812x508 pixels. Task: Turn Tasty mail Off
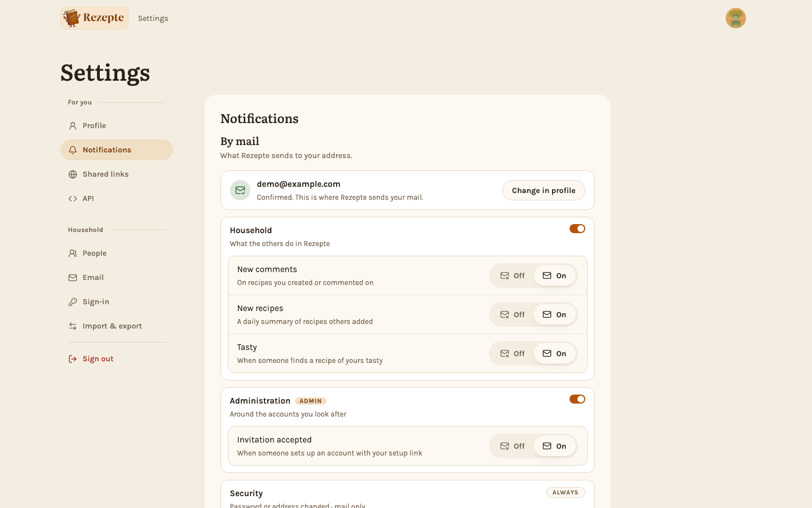(x=512, y=353)
